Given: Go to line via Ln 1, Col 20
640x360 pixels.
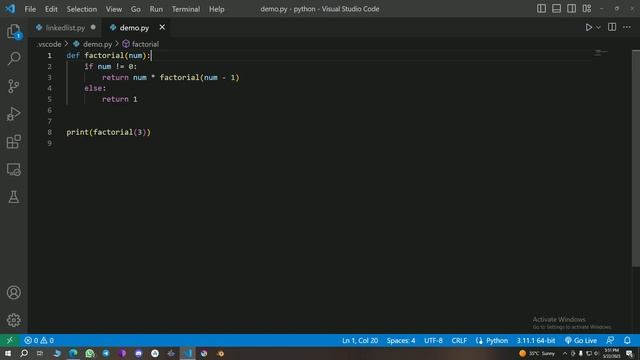Looking at the screenshot, I should (360, 340).
